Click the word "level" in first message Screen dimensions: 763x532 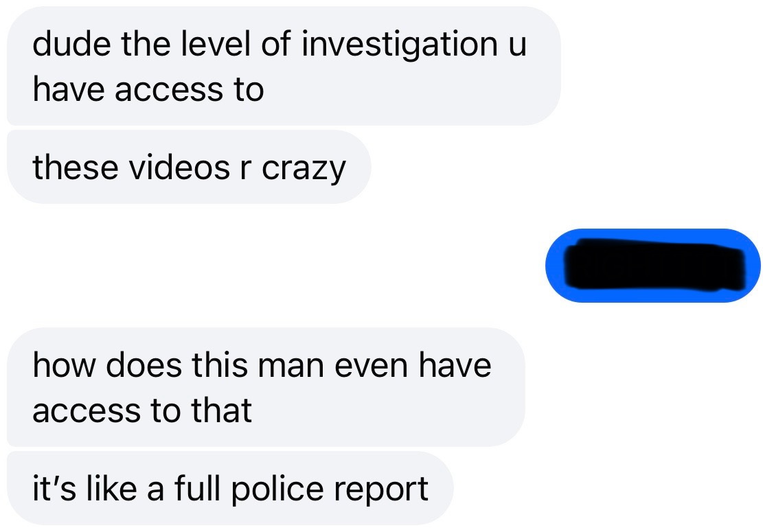point(215,44)
